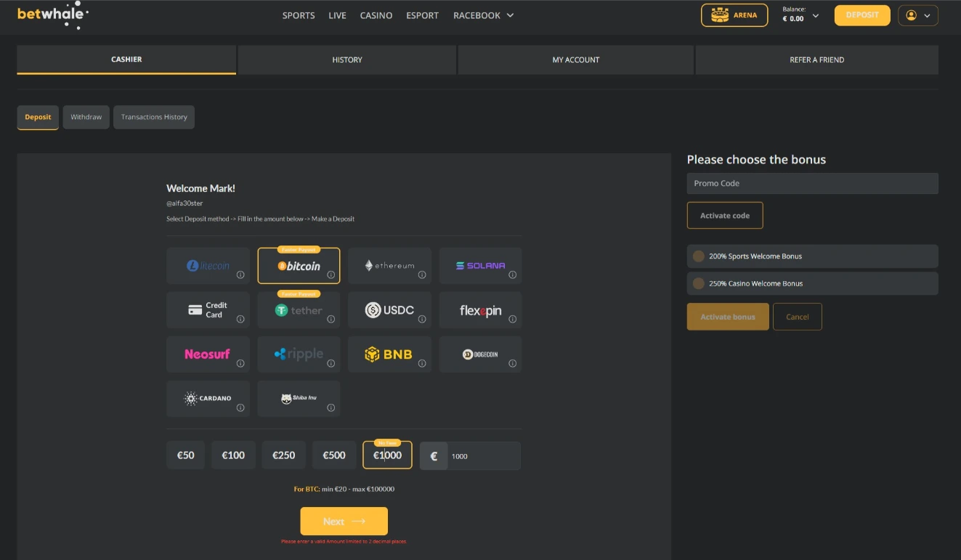Select 250% Casino Welcome Bonus radio
Image resolution: width=961 pixels, height=560 pixels.
tap(699, 284)
